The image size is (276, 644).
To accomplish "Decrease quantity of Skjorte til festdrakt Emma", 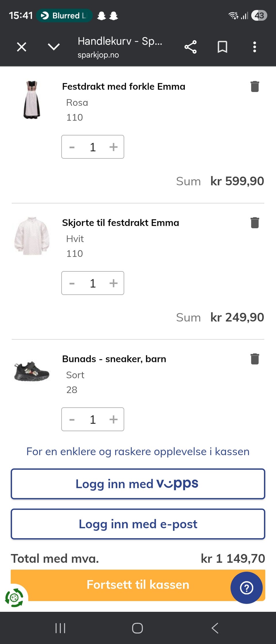I will click(72, 283).
